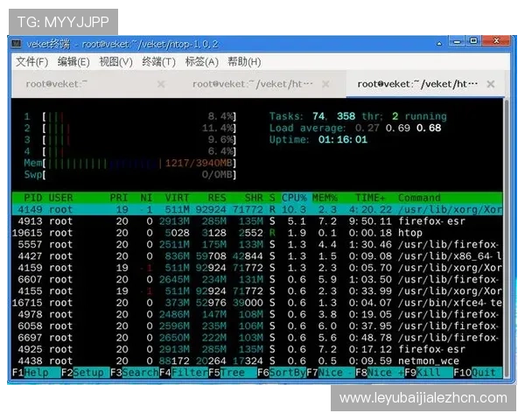Click F4 Filter in htop footer

(x=182, y=373)
